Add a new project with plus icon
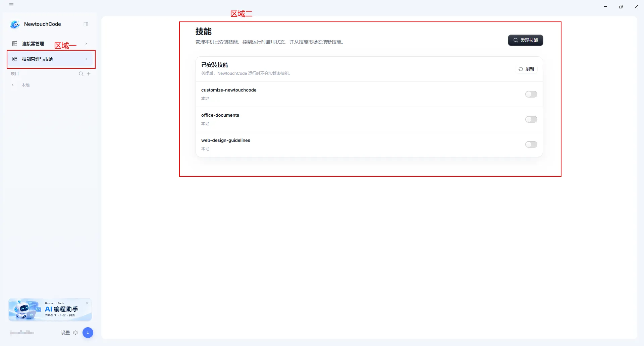Image resolution: width=644 pixels, height=346 pixels. [x=89, y=74]
